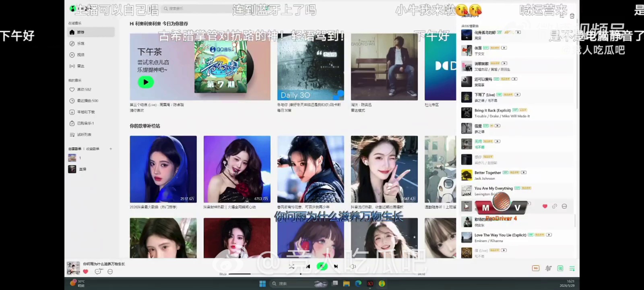Play MV for 无问
This screenshot has width=644, height=290.
point(497,141)
